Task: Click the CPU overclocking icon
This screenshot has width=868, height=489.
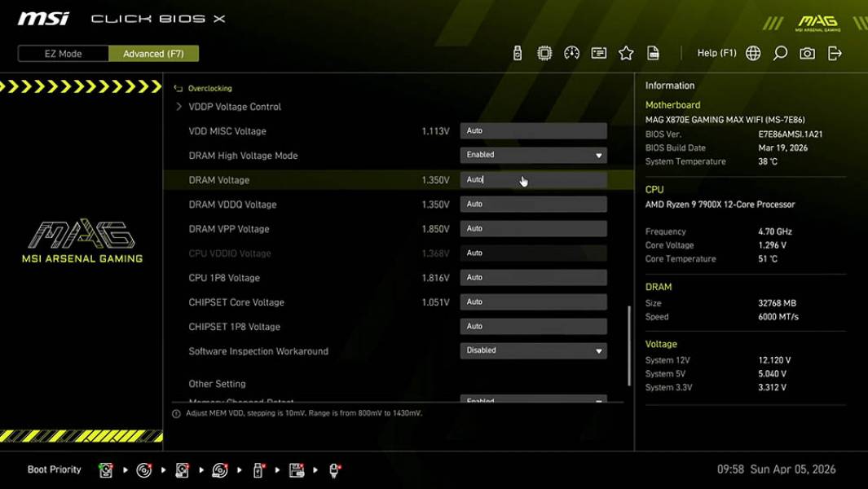Action: click(x=544, y=52)
